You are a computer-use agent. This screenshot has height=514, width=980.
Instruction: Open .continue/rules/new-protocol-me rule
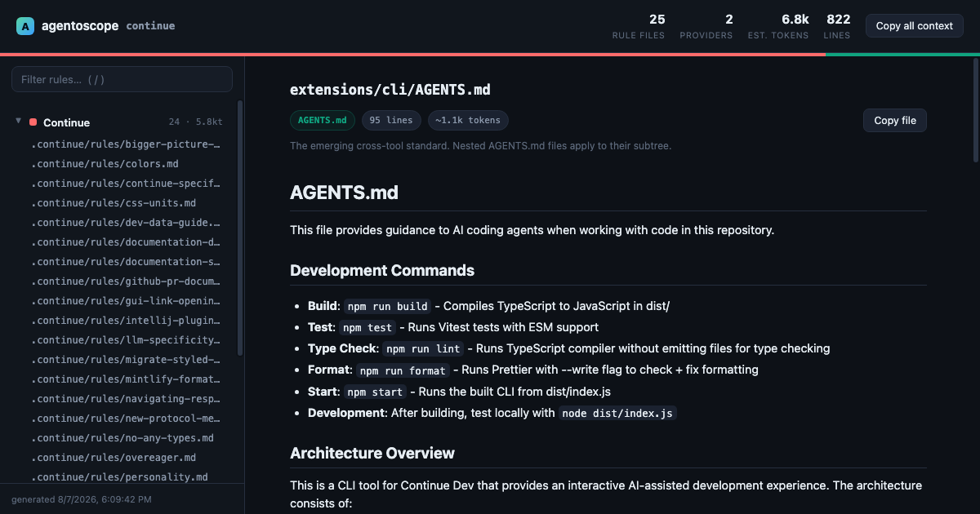coord(127,419)
